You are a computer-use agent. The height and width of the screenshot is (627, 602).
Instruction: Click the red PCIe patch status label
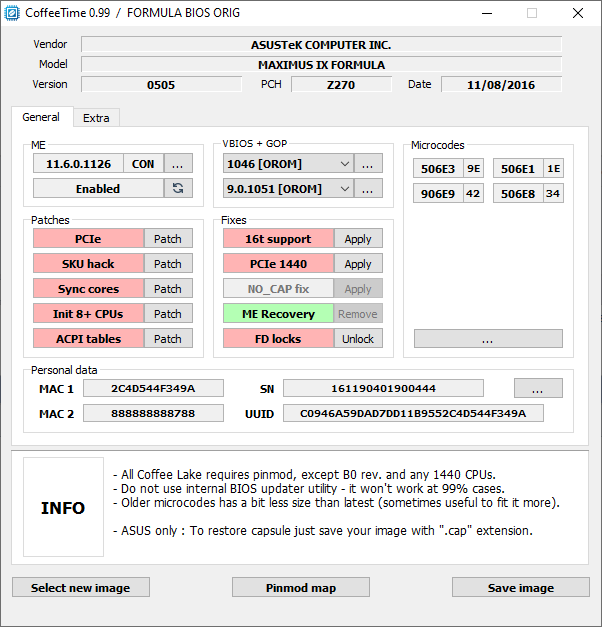88,239
